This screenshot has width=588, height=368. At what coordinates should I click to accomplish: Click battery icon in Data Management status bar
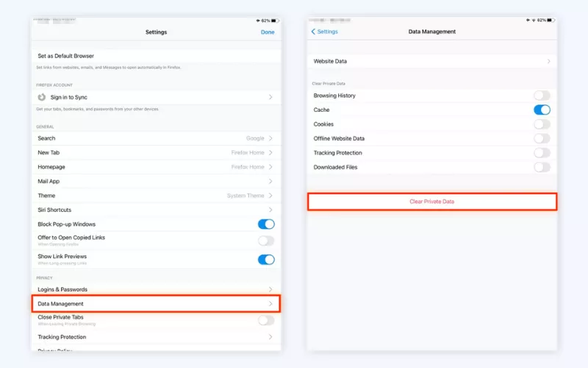[x=551, y=21]
